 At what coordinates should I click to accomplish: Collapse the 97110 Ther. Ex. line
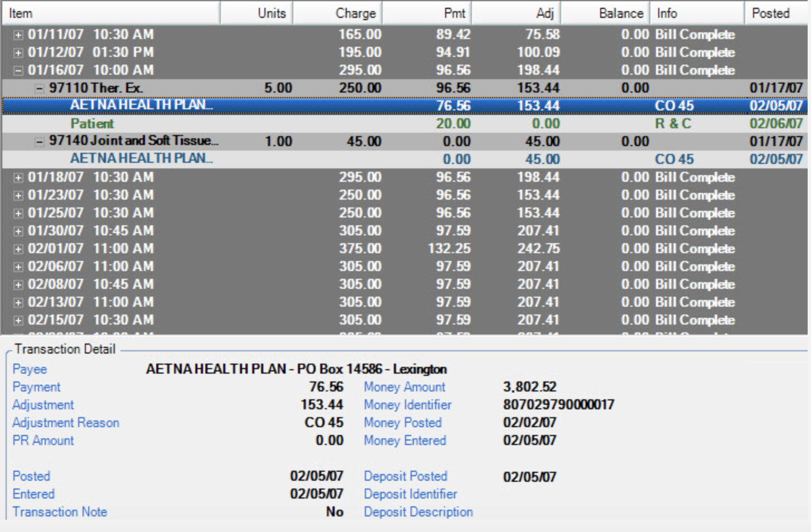pyautogui.click(x=38, y=88)
